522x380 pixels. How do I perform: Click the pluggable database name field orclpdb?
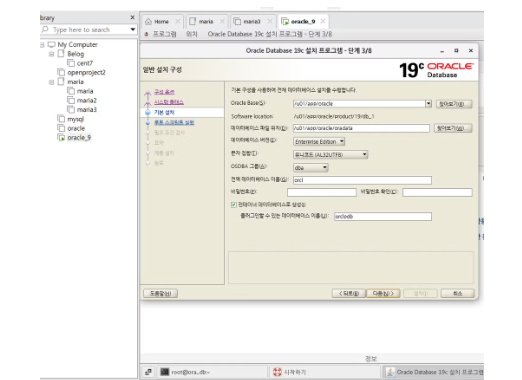pyautogui.click(x=383, y=217)
